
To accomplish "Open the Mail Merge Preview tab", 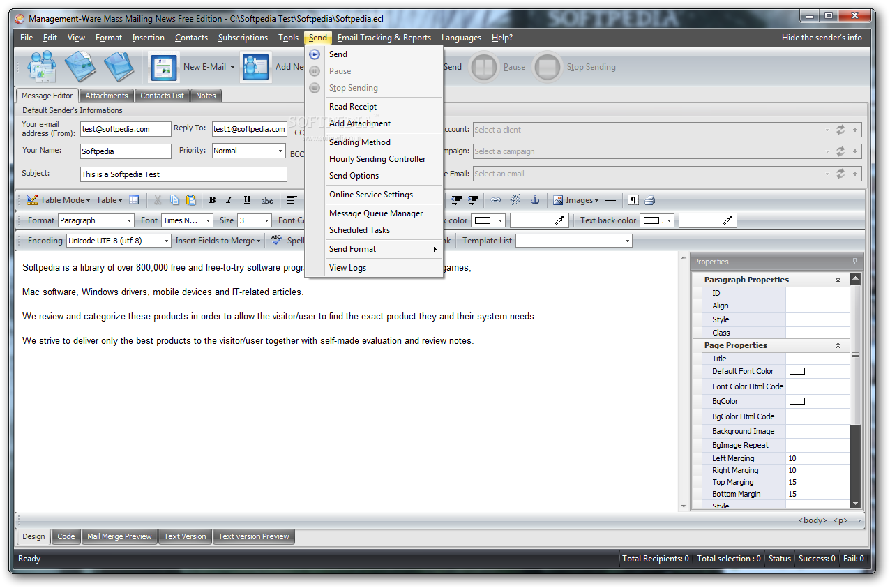I will pyautogui.click(x=119, y=536).
